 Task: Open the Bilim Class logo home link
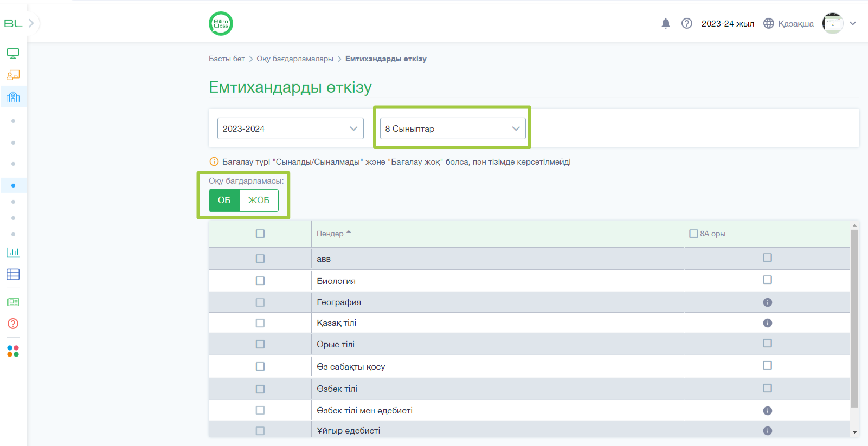[x=221, y=23]
